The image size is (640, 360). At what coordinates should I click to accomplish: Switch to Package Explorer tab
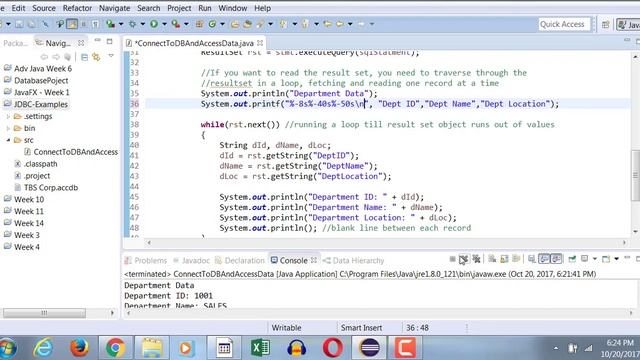point(16,43)
